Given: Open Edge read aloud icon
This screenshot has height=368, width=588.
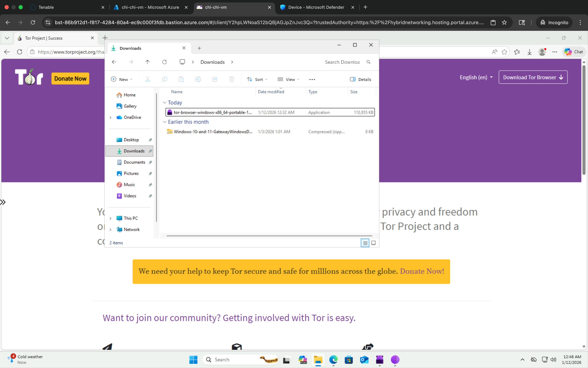Looking at the screenshot, I should click(494, 52).
